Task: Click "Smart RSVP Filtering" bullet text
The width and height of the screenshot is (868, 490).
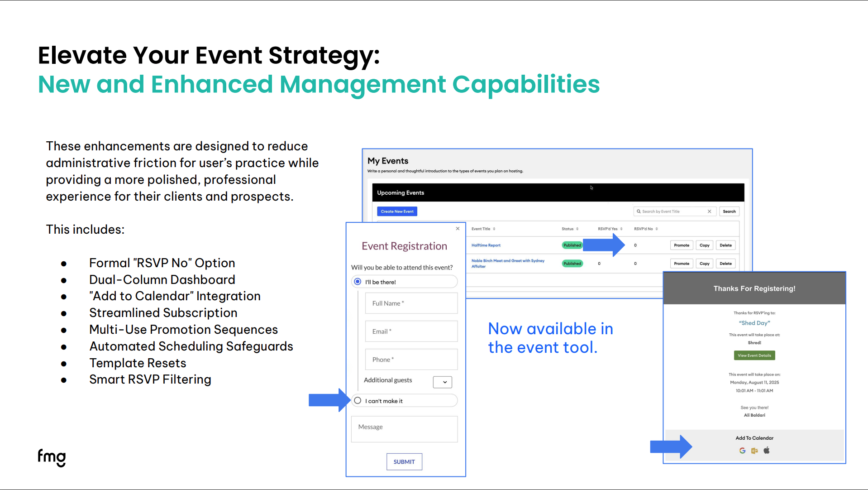Action: pos(150,380)
